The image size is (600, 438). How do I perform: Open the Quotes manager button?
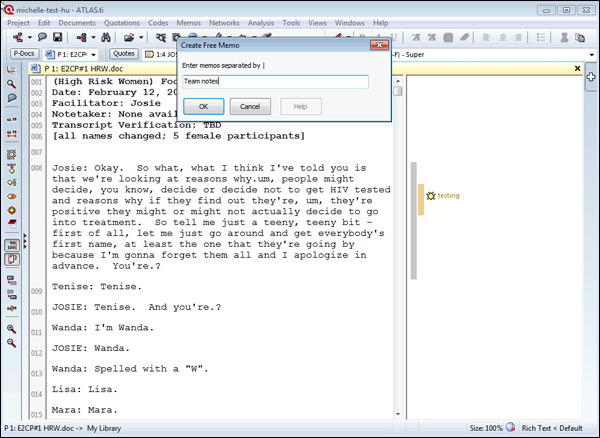[x=124, y=54]
